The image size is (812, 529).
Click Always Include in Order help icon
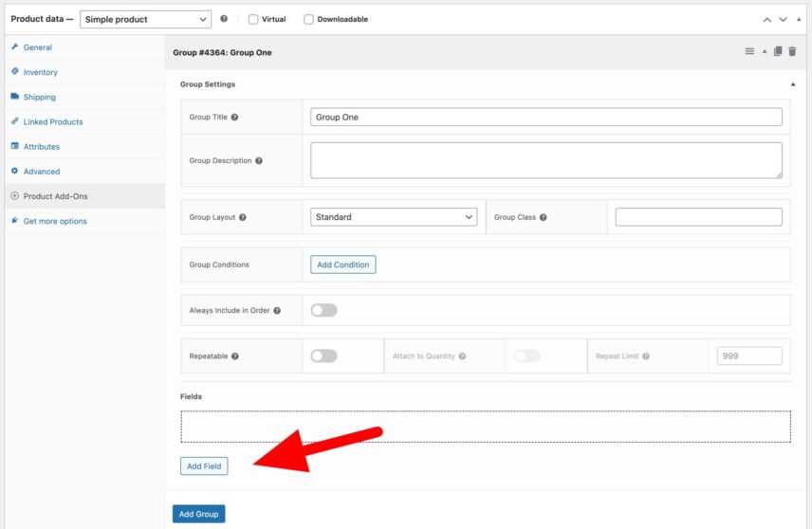(x=277, y=311)
